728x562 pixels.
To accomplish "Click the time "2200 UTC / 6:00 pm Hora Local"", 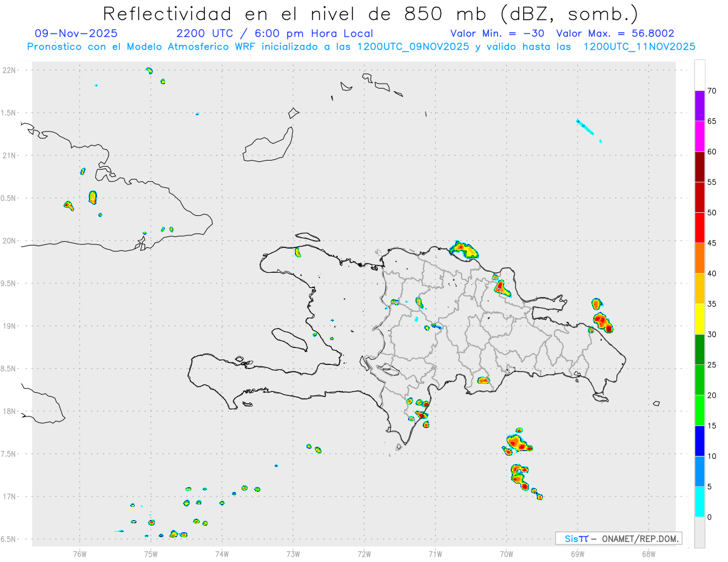I will point(275,33).
